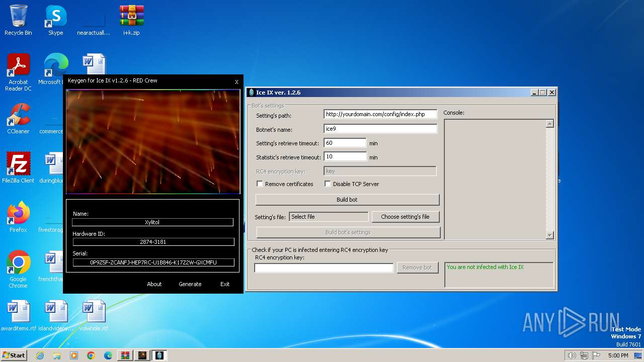Click the volume tray icon
The image size is (644, 362).
click(572, 355)
